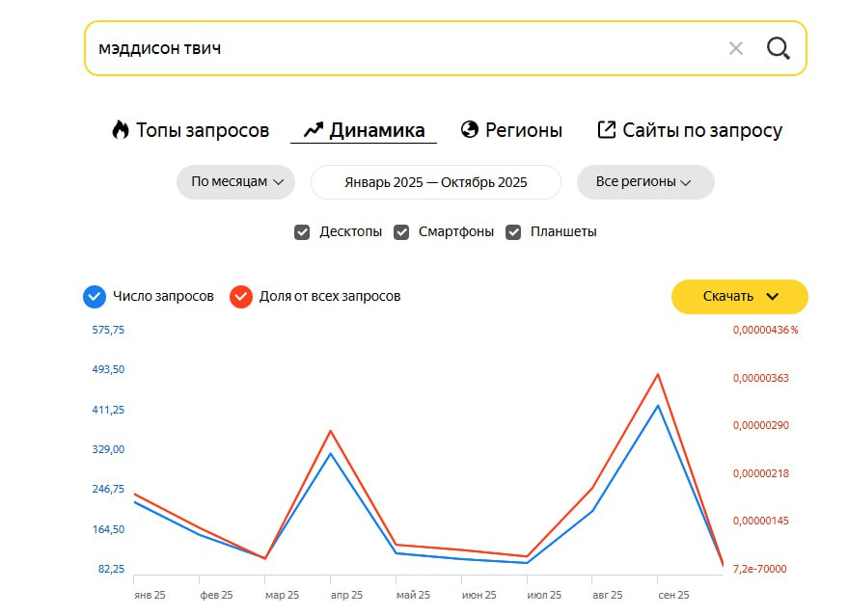Click the flame icon for top queries
Image resolution: width=848 pixels, height=616 pixels.
(121, 130)
